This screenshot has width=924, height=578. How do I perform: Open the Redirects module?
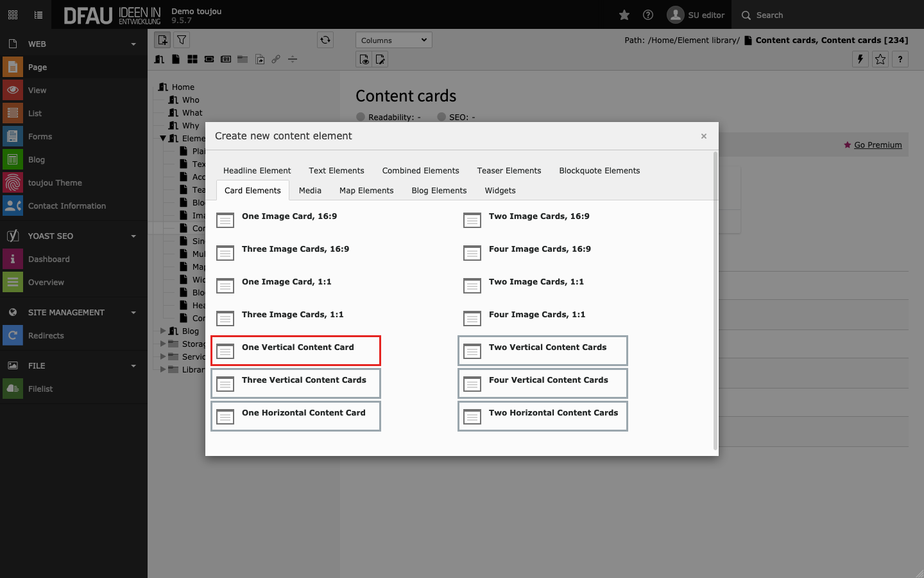pos(46,335)
